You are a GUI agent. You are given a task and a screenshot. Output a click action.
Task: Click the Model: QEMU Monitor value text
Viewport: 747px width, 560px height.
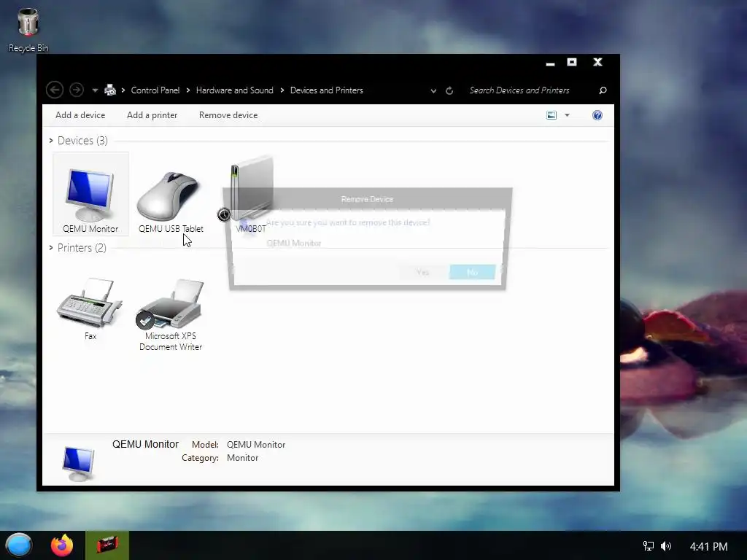pos(256,445)
